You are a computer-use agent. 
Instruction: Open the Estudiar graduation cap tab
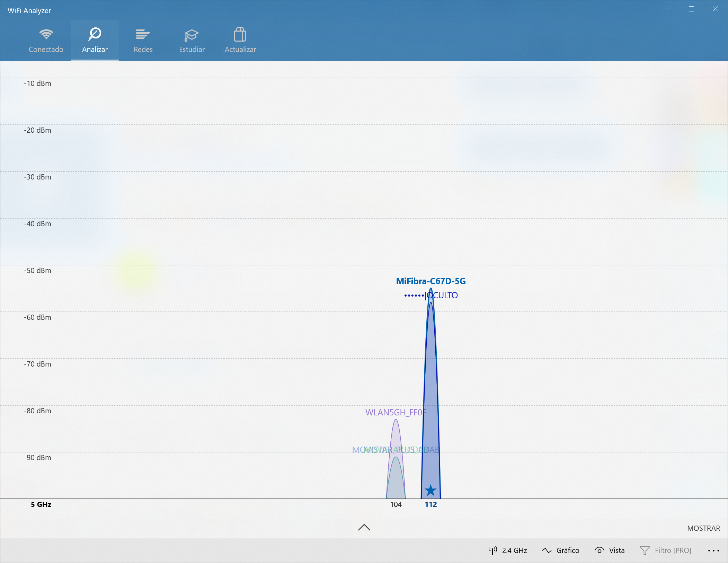coord(192,41)
